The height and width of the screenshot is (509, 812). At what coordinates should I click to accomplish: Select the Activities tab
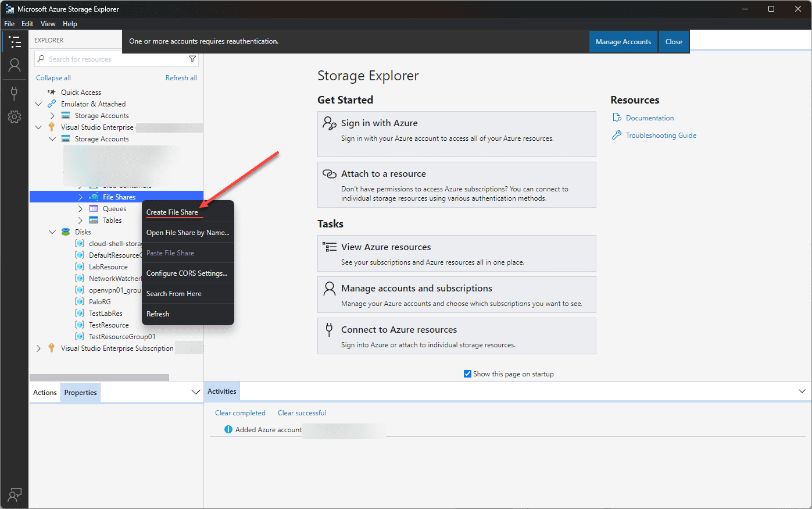[222, 391]
